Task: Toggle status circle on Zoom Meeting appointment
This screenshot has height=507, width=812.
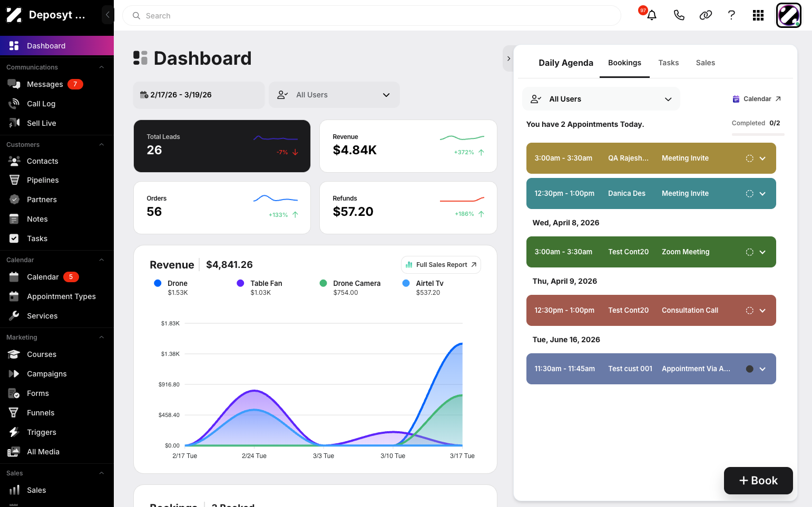Action: [x=749, y=252]
